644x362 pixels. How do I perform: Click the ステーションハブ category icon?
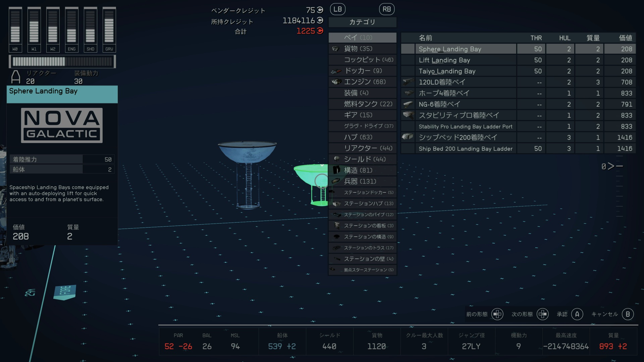[336, 203]
